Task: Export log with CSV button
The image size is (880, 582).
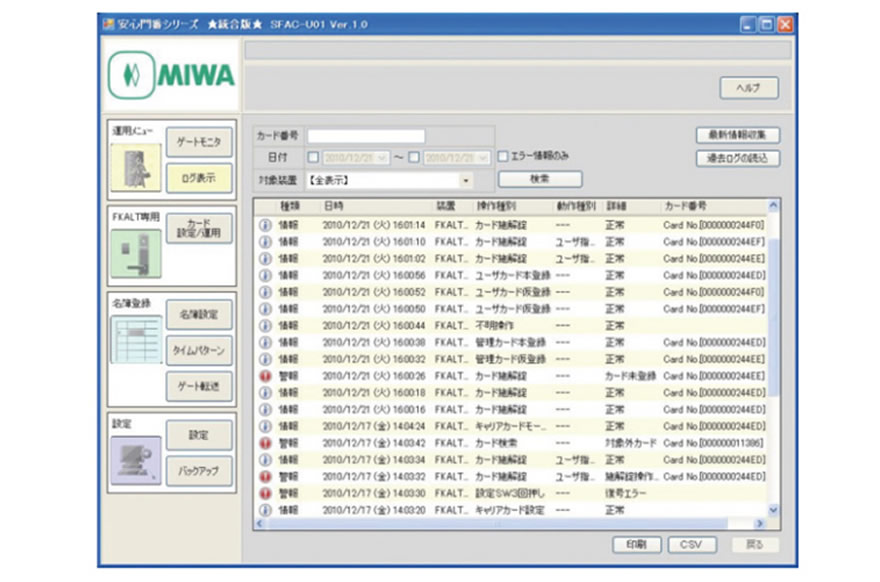Action: [691, 544]
